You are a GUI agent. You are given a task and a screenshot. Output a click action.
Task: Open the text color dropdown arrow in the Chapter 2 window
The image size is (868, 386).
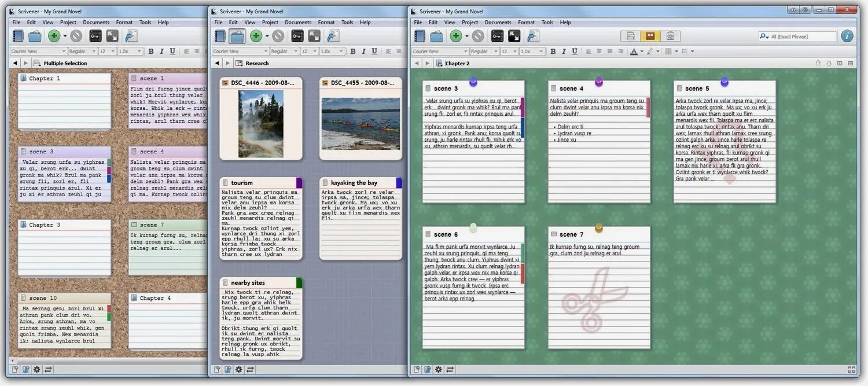coord(642,52)
